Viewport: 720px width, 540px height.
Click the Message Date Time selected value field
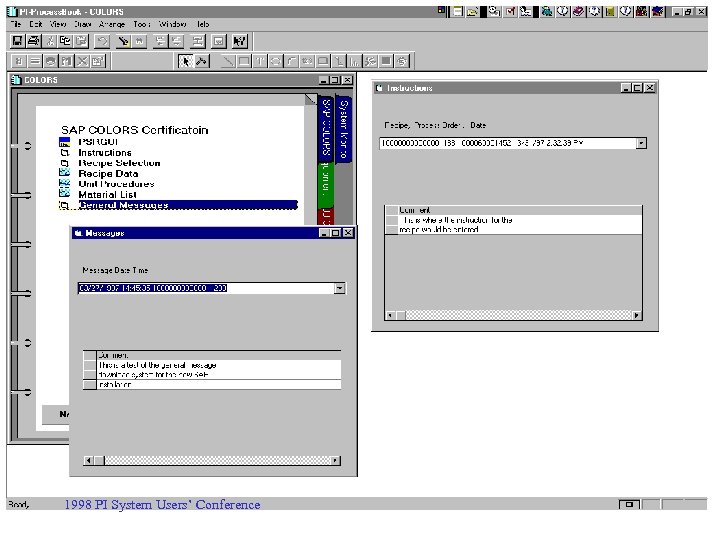pos(206,288)
